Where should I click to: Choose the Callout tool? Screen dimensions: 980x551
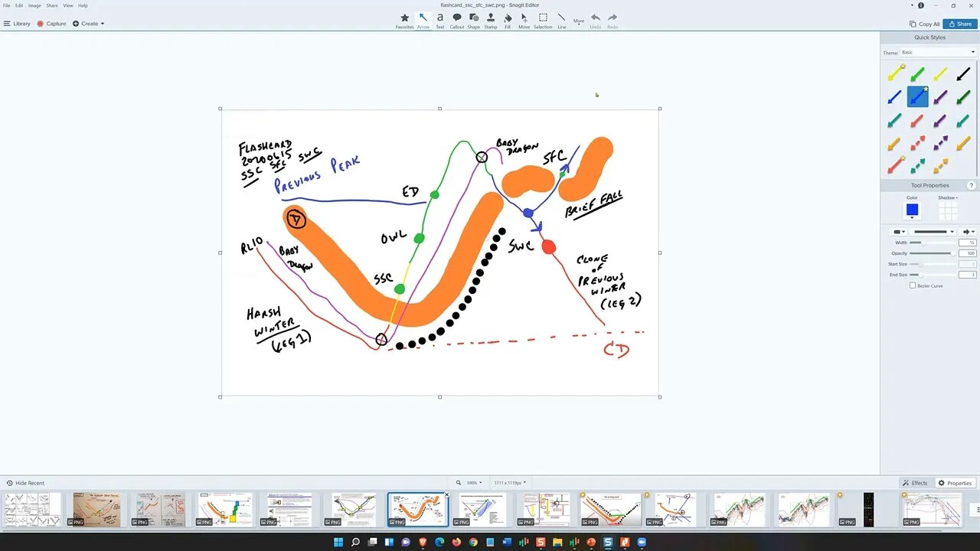tap(457, 21)
